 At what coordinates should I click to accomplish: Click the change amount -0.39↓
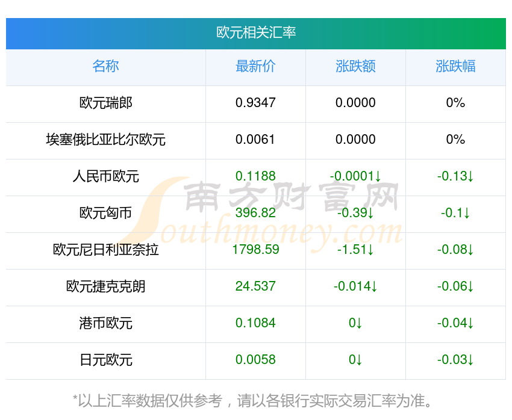click(355, 213)
